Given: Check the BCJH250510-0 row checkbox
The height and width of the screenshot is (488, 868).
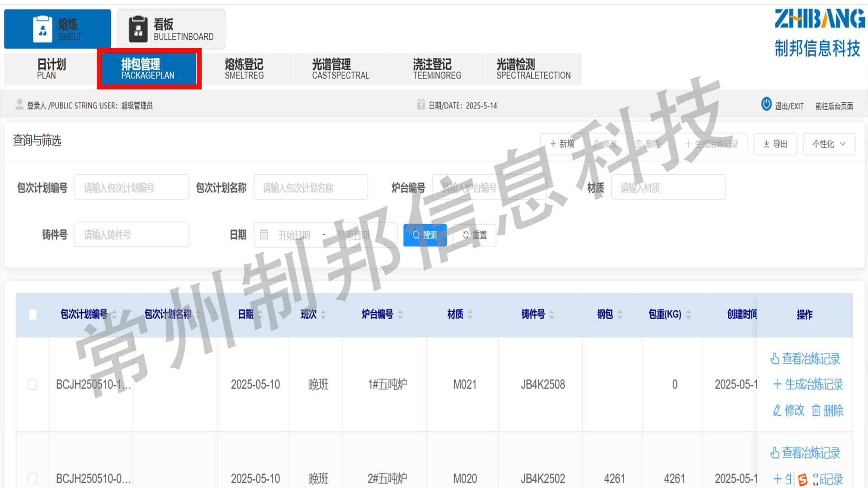Looking at the screenshot, I should 33,478.
